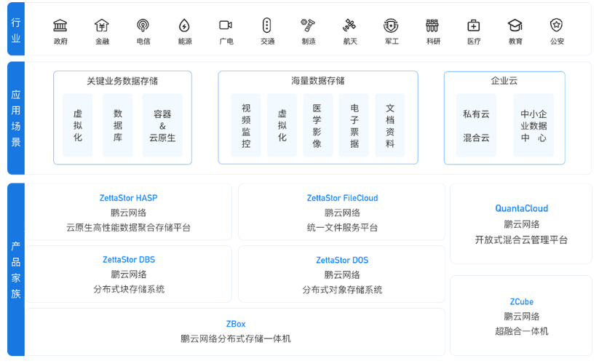Open the ZBox product link

236,324
